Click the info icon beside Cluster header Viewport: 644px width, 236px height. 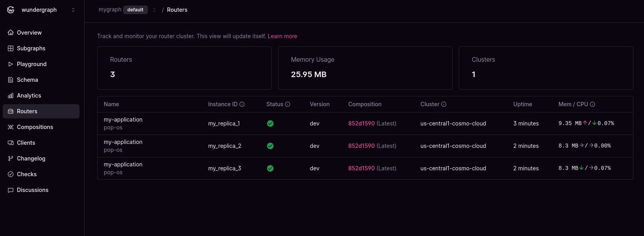(444, 104)
